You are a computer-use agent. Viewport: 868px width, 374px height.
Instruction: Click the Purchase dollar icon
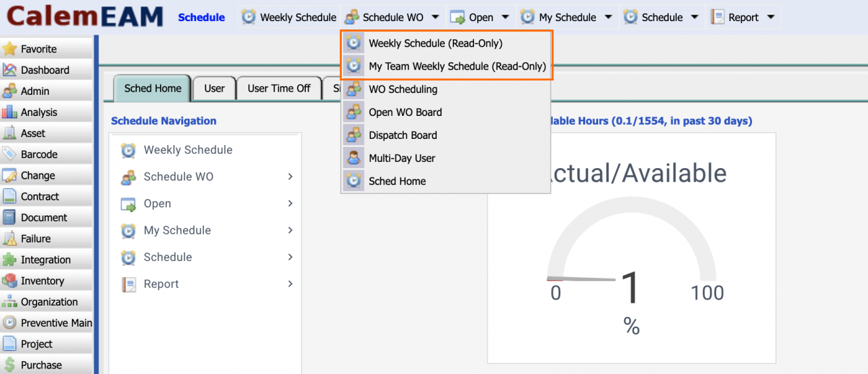9,365
